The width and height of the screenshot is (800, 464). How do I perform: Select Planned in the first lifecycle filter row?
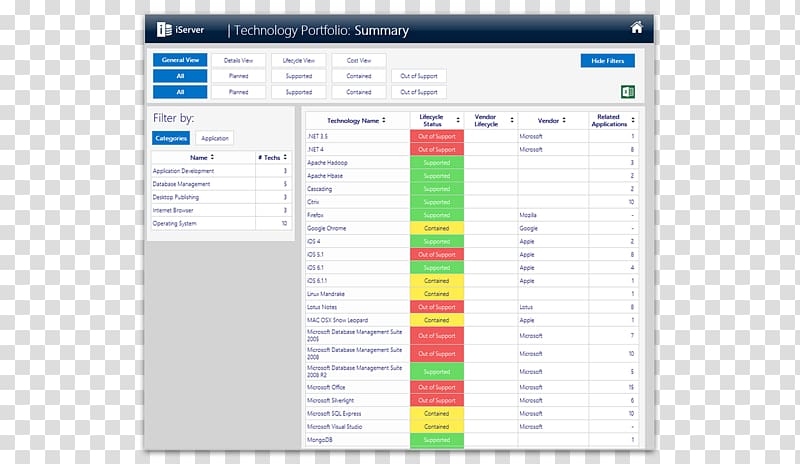(238, 76)
